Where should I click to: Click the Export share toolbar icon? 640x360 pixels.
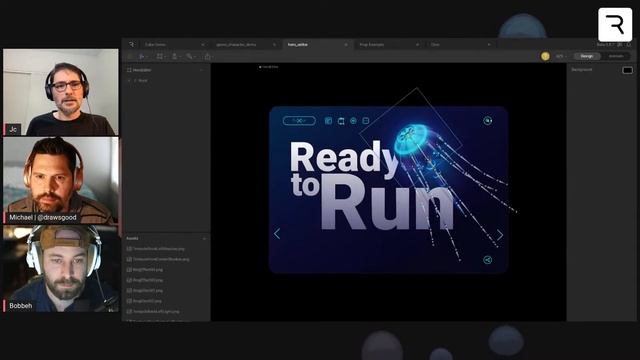point(207,56)
